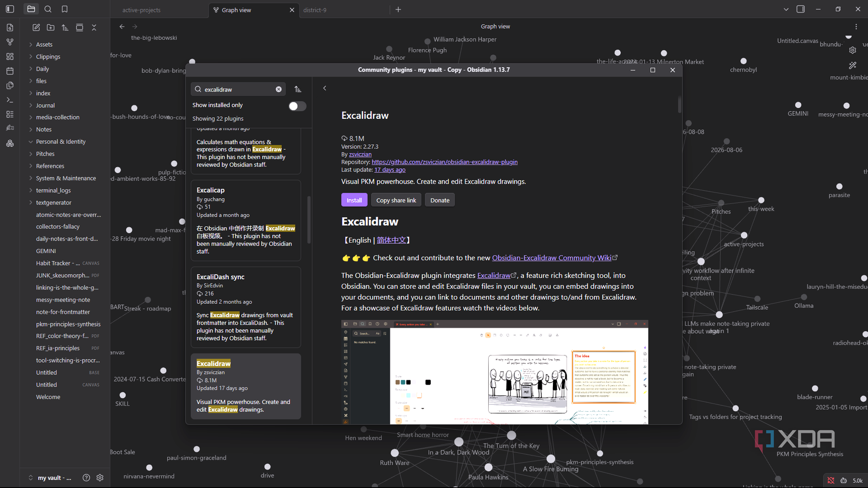
Task: Click the 17 days ago update link
Action: click(390, 170)
